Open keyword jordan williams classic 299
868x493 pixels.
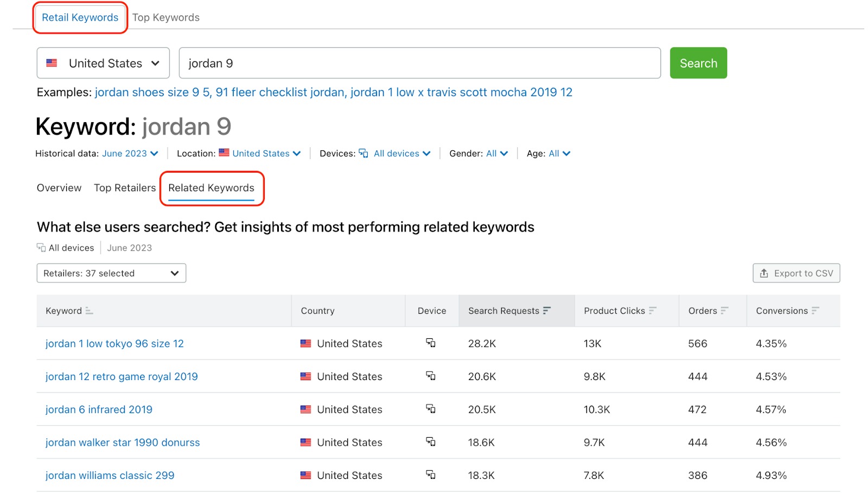click(110, 476)
